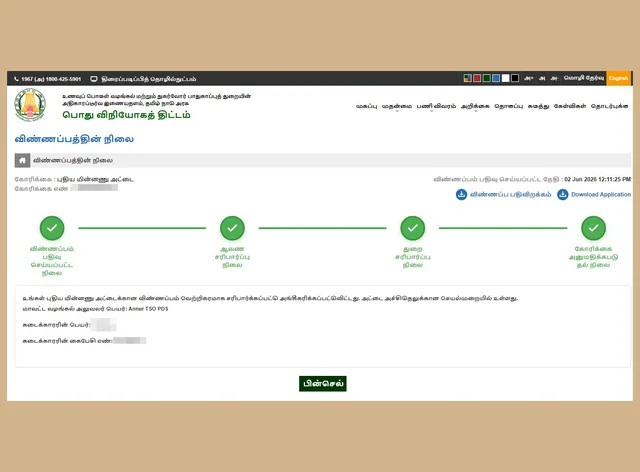Expand the அறிக்கை dropdown menu

(475, 106)
